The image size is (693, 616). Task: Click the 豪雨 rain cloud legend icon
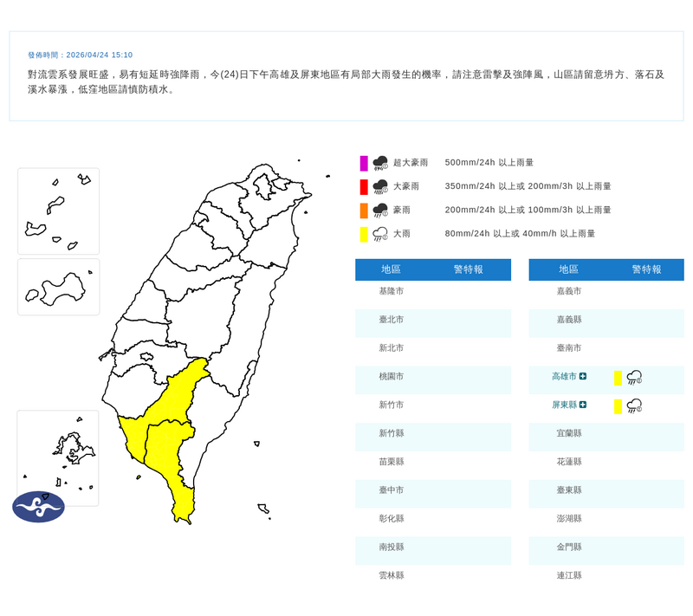coord(379,210)
